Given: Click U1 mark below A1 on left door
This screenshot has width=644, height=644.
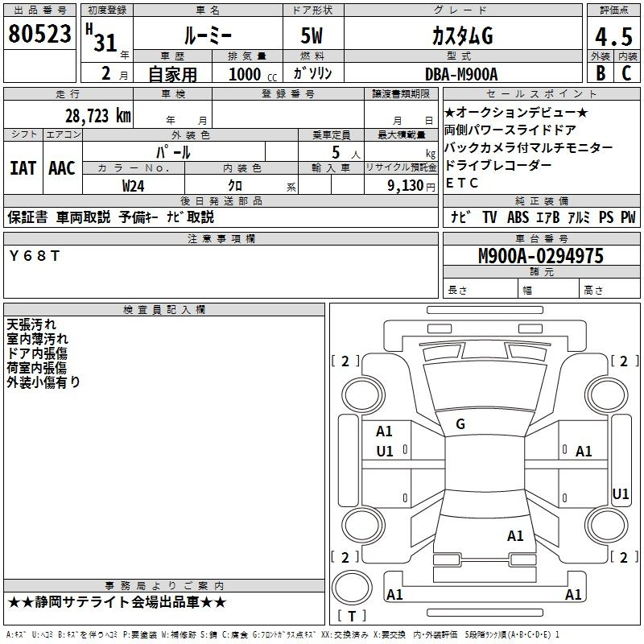Looking at the screenshot, I should (x=385, y=452).
